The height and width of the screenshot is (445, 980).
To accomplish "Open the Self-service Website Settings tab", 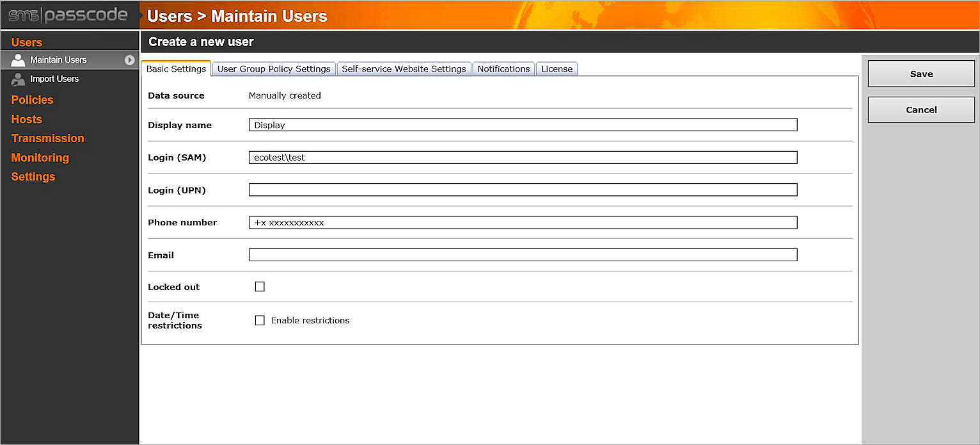I will coord(404,69).
